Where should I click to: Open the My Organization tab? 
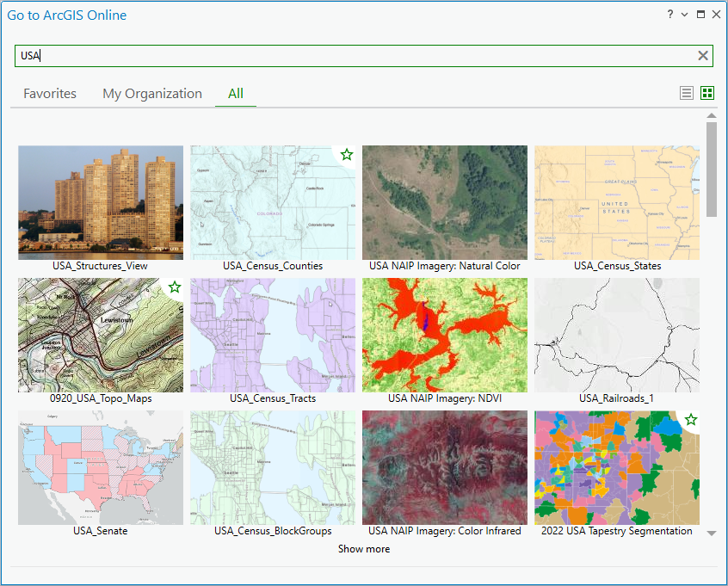click(152, 94)
